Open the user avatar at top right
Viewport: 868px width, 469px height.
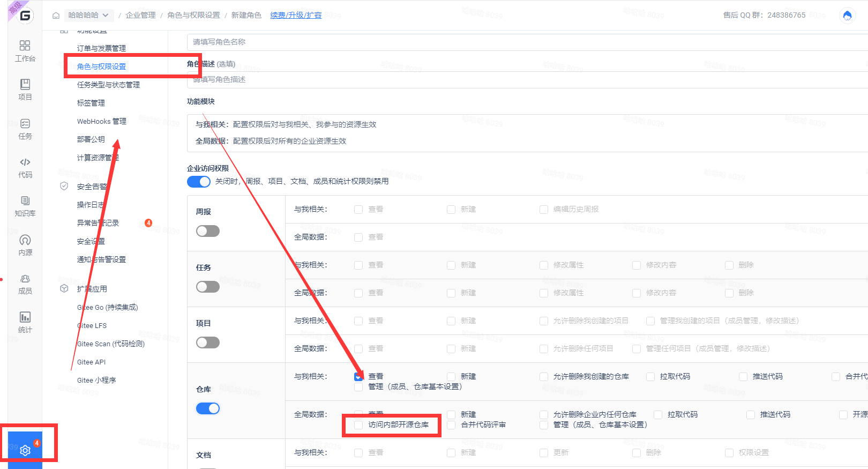[847, 16]
